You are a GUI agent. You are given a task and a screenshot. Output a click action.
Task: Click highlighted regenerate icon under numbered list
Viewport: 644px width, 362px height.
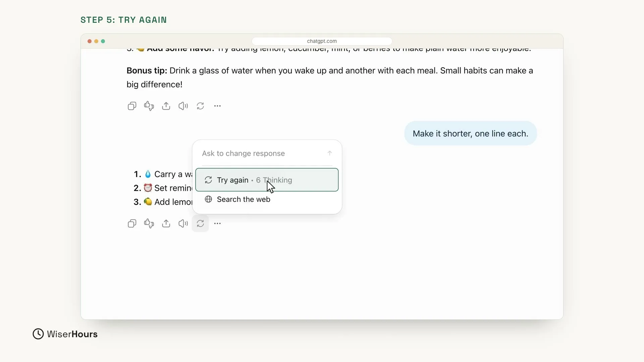(200, 224)
